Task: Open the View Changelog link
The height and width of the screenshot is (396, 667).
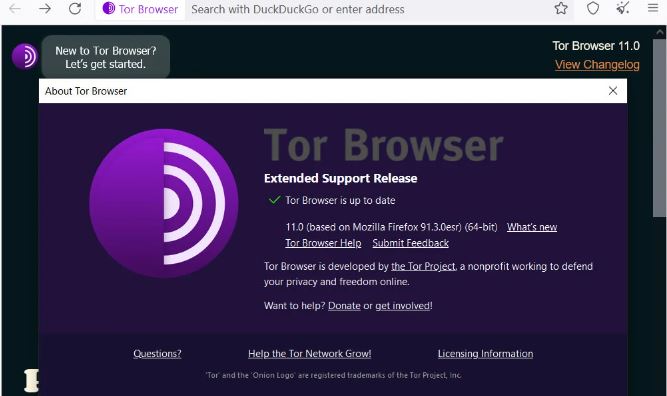Action: pos(597,65)
